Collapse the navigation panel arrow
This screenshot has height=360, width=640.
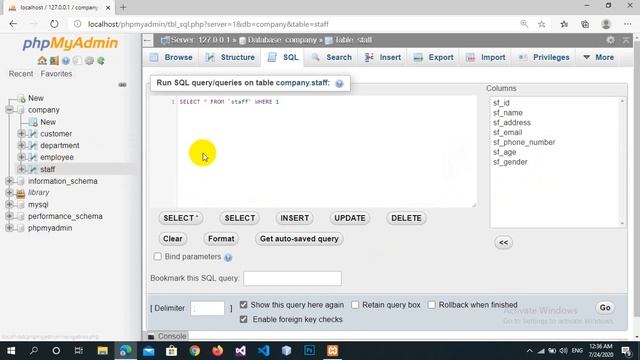point(148,40)
